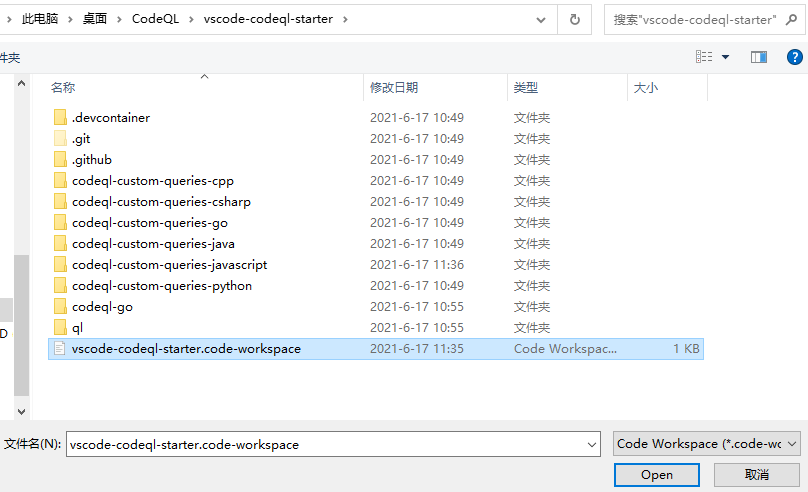
Task: Click the 2021-6-17 11:35 modified date
Action: [417, 349]
